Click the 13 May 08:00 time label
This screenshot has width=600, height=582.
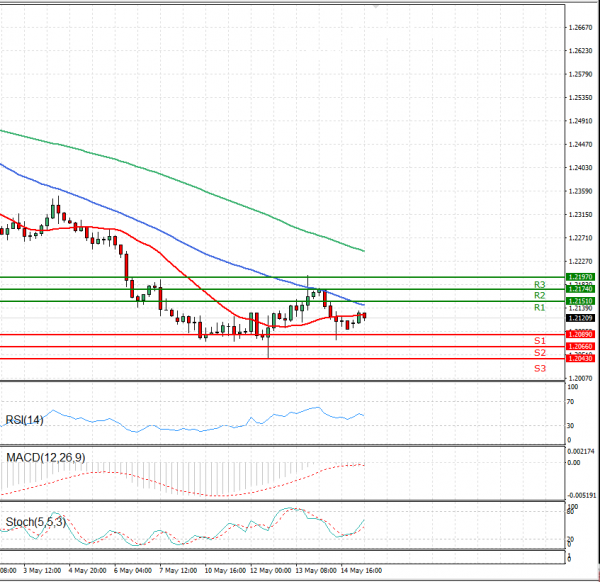316,571
